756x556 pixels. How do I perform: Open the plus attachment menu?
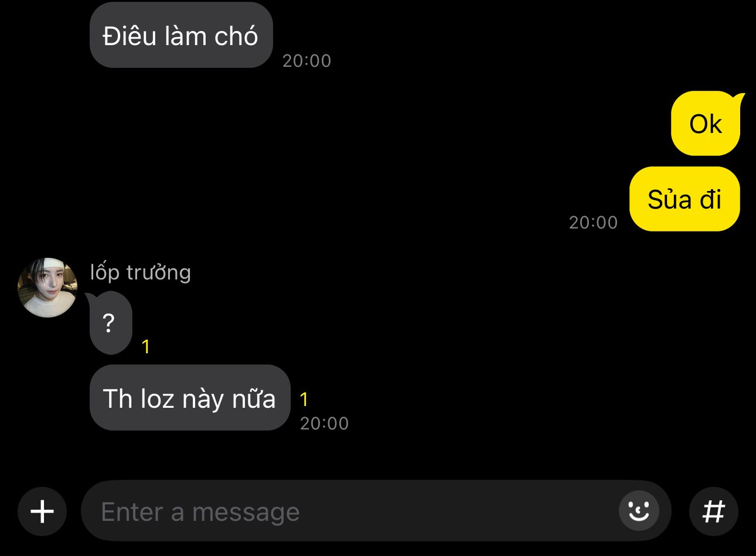click(42, 511)
